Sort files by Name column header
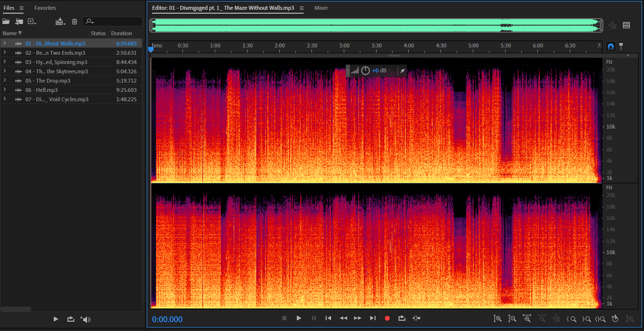This screenshot has width=644, height=331. [13, 33]
